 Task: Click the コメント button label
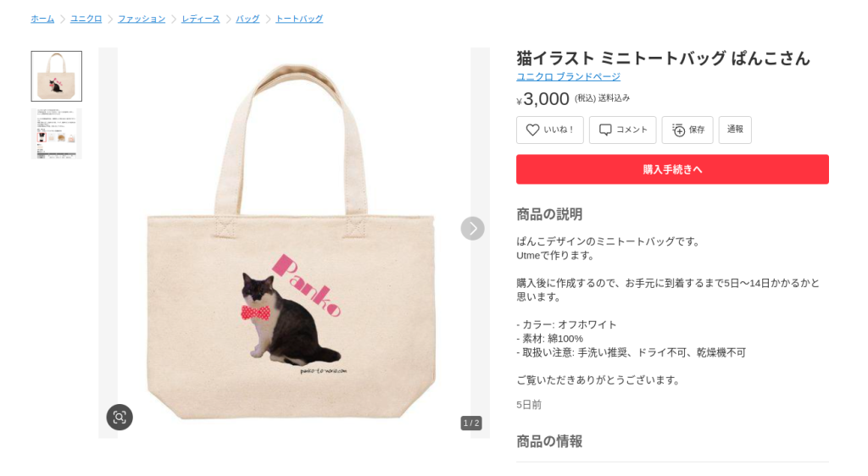tap(632, 130)
